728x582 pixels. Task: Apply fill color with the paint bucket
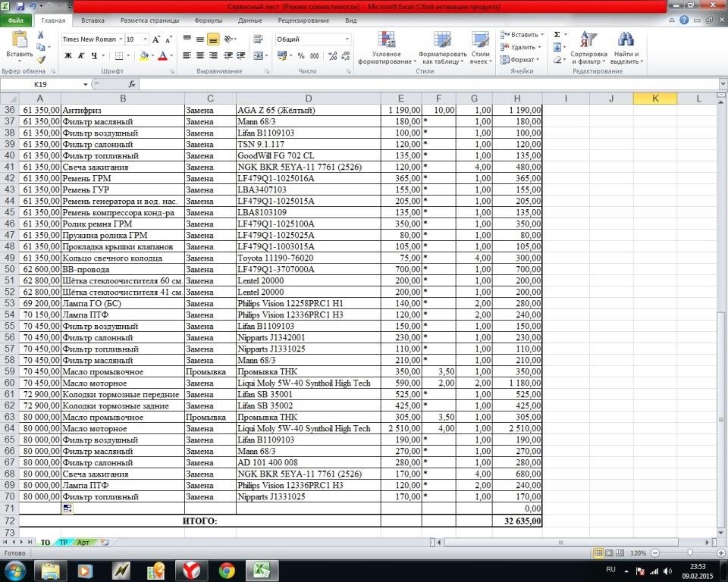tap(144, 55)
